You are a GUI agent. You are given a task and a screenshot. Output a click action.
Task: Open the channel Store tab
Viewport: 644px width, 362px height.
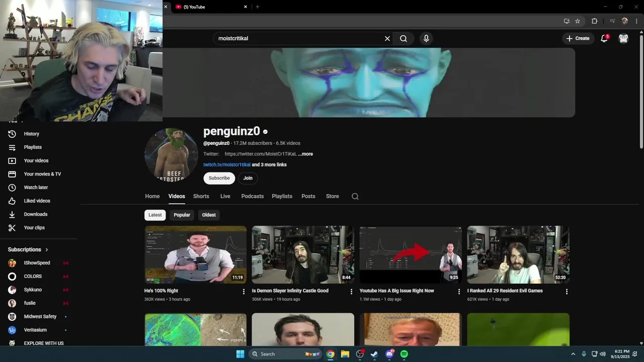[x=333, y=197]
